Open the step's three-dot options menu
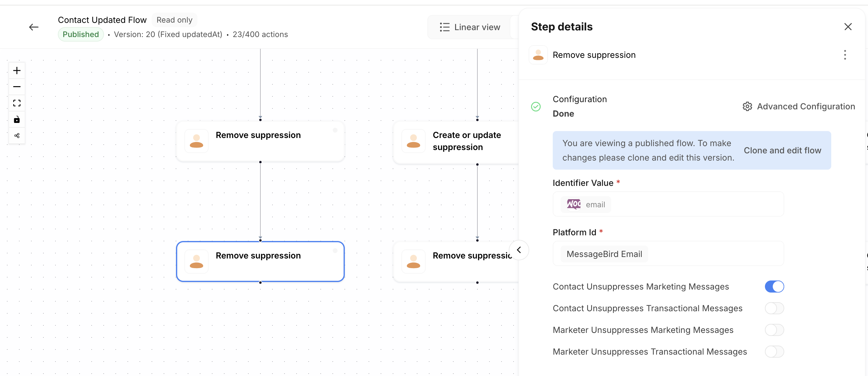Viewport: 868px width, 376px height. (845, 55)
